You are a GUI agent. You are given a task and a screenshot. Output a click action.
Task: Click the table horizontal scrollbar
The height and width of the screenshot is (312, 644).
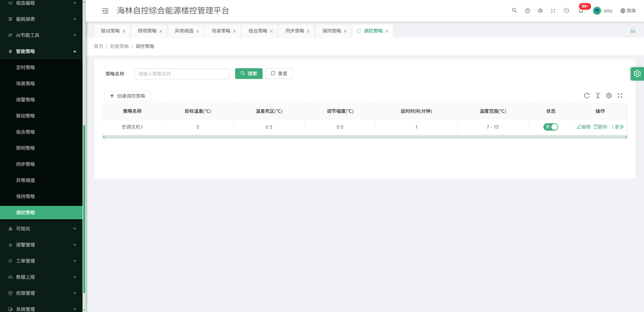pyautogui.click(x=365, y=137)
